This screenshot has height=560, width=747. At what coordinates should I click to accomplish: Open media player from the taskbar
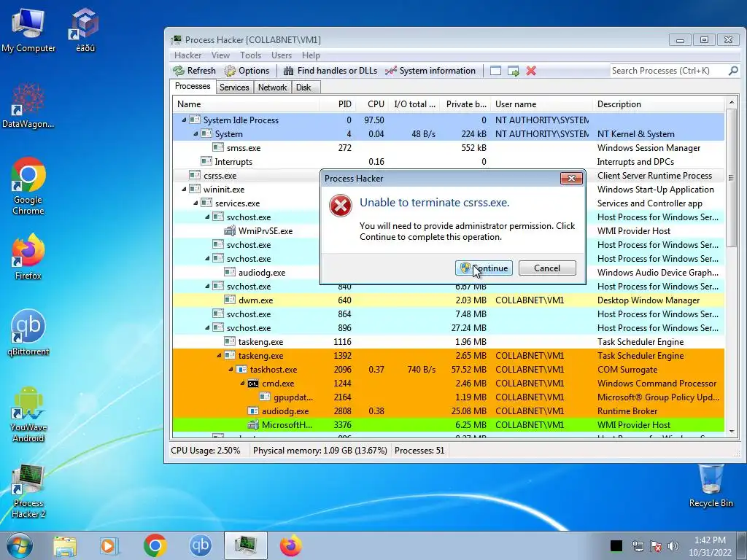[x=109, y=545]
